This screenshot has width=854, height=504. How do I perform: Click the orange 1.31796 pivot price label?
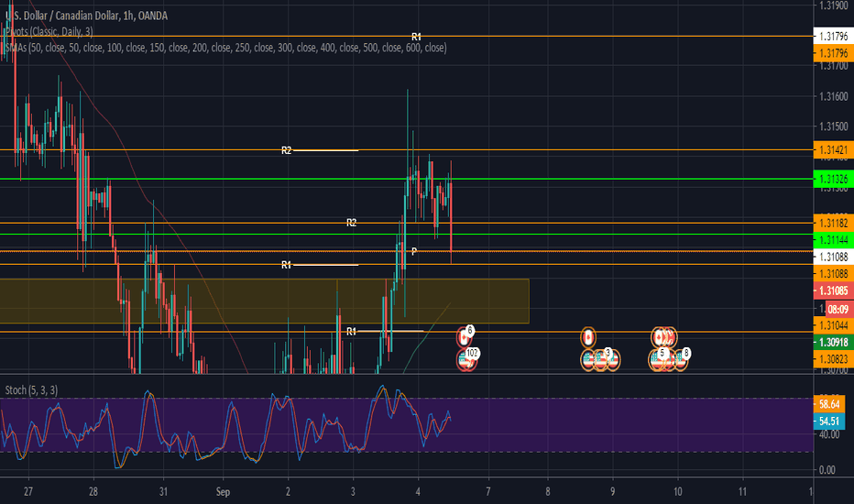coord(833,53)
